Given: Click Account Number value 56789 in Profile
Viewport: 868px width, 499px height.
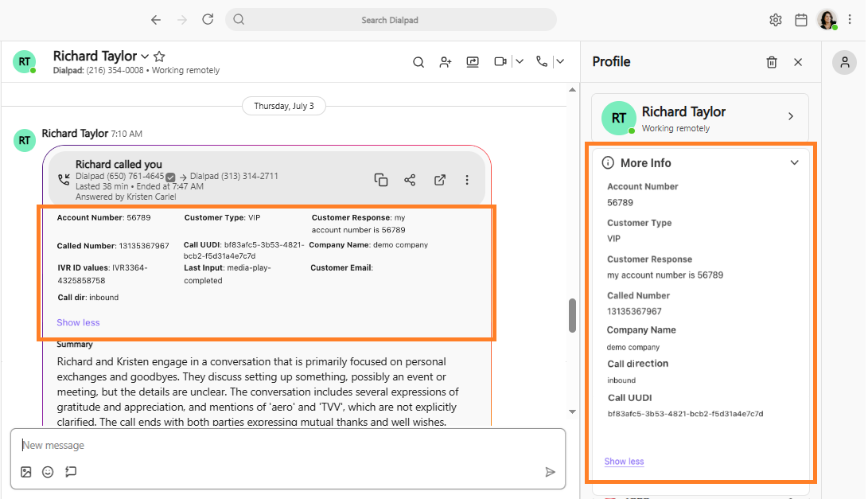Looking at the screenshot, I should pos(620,203).
